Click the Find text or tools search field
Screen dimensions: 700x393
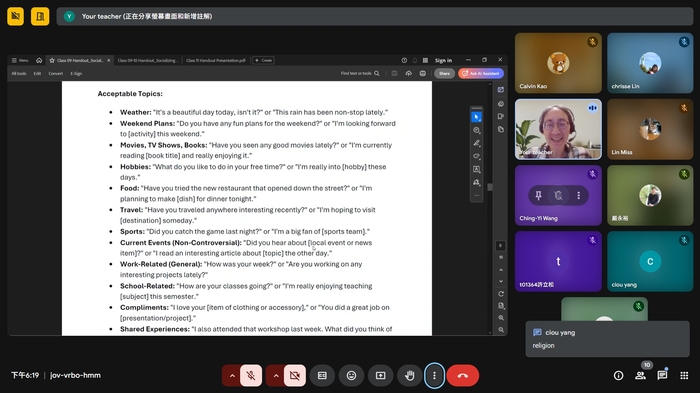tap(360, 73)
